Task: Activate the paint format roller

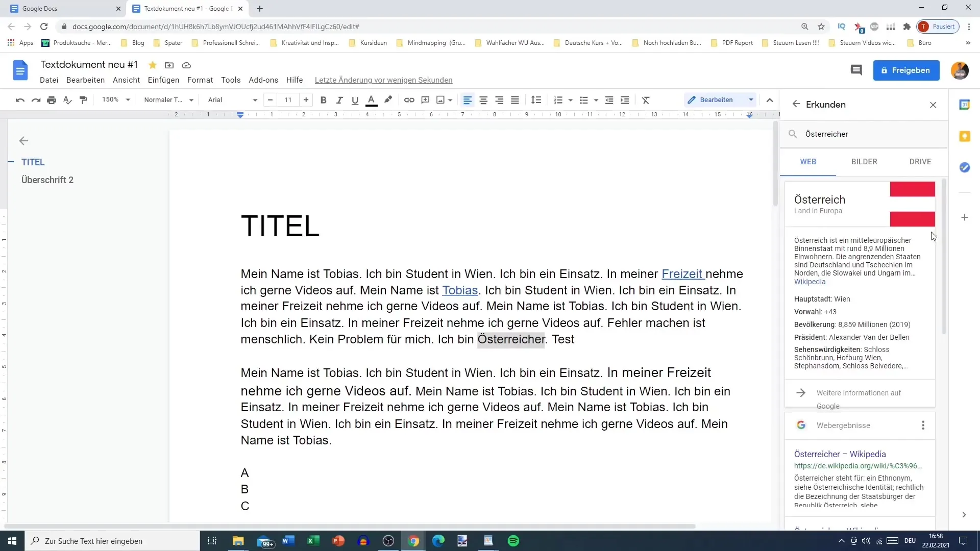Action: click(83, 100)
